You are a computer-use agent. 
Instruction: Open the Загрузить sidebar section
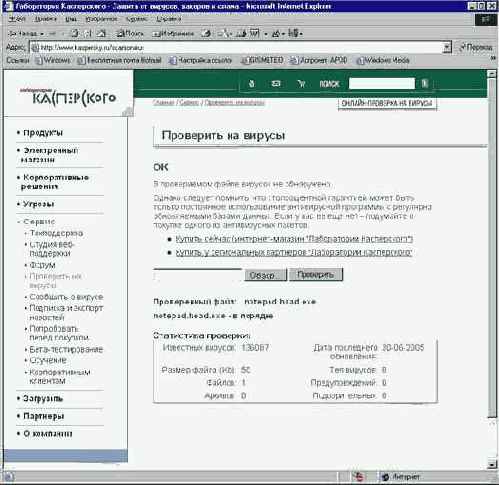(43, 399)
